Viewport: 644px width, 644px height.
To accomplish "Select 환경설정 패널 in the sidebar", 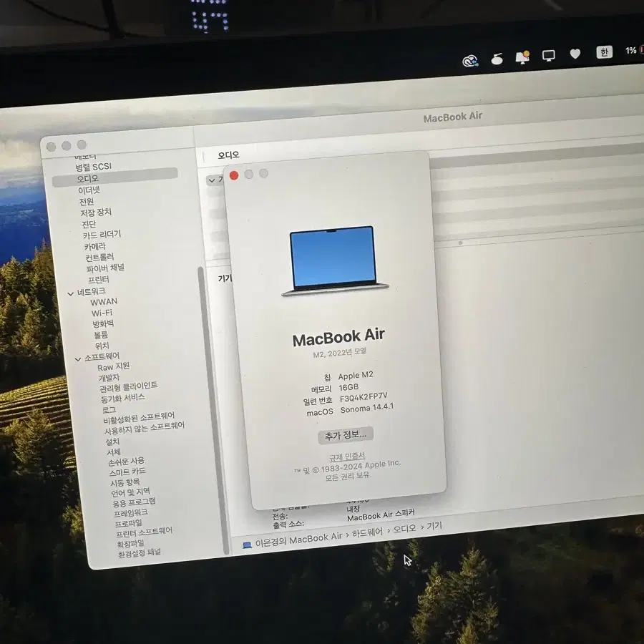I will pyautogui.click(x=140, y=554).
